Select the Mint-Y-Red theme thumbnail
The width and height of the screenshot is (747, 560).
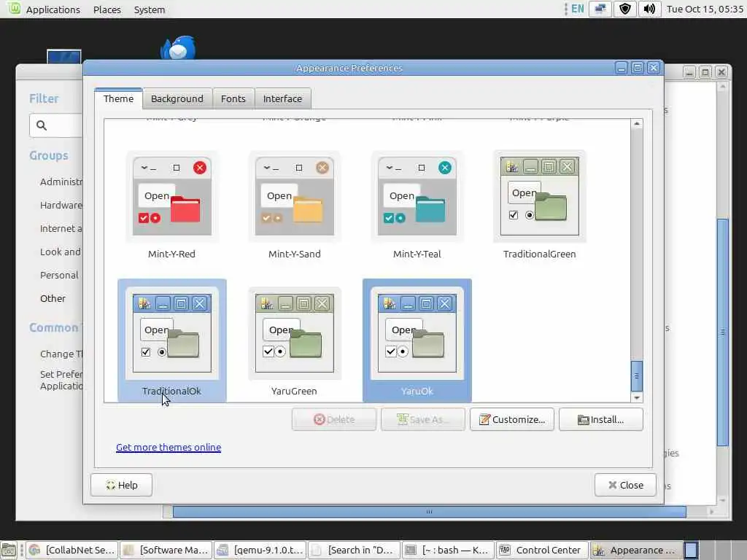[172, 197]
